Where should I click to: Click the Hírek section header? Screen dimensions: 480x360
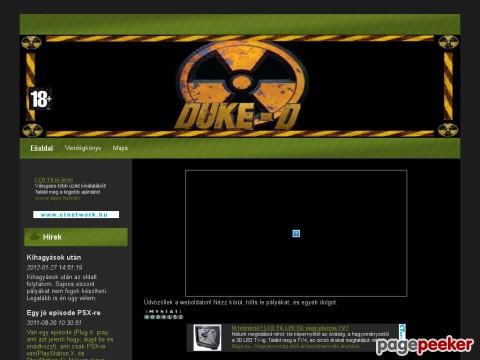click(76, 237)
